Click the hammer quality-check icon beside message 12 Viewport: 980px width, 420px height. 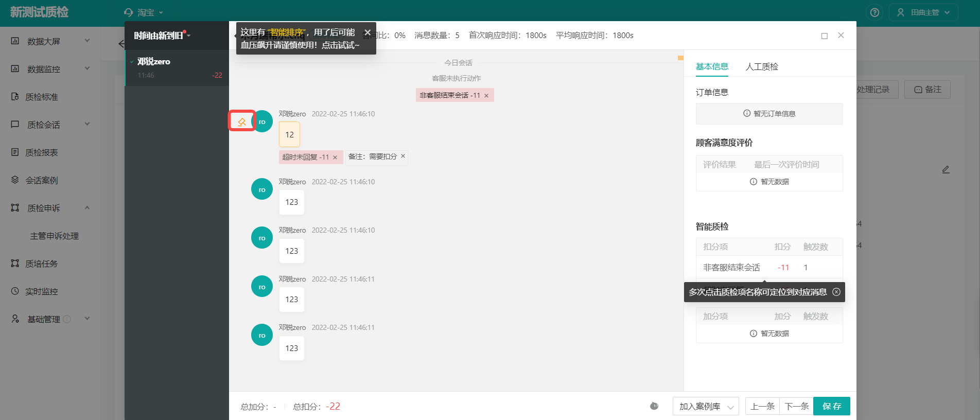[x=241, y=122]
